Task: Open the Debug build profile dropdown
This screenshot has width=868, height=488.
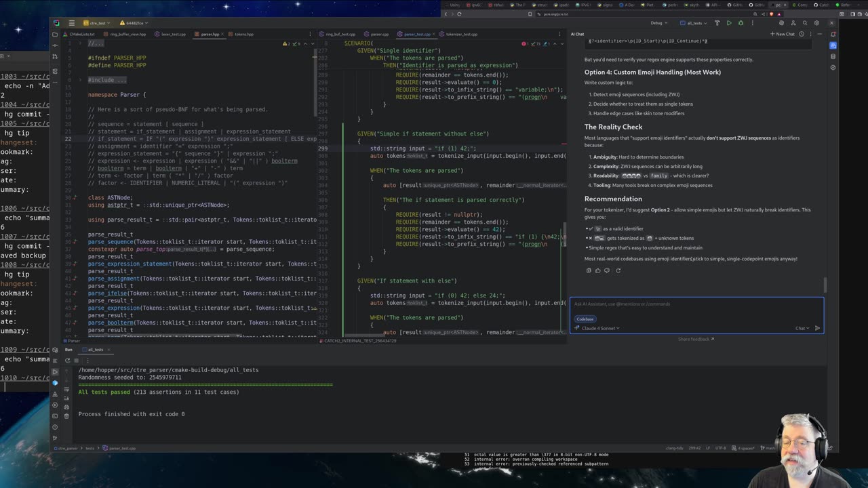Action: 659,23
